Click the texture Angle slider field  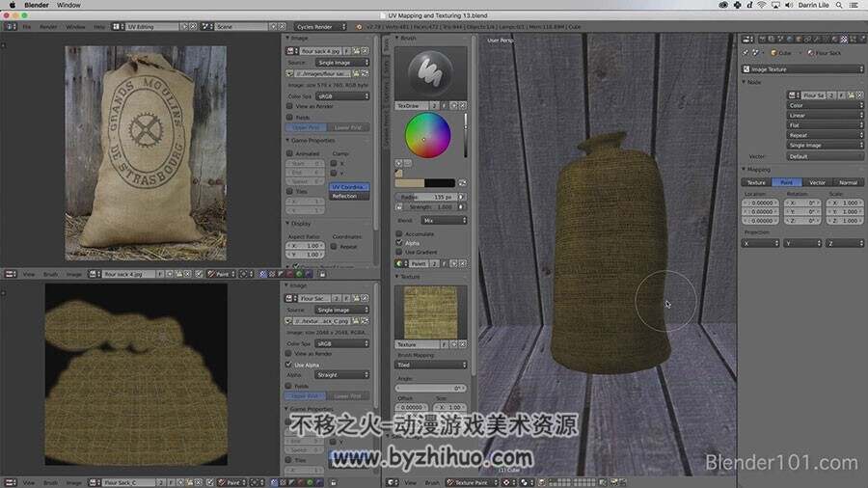click(x=431, y=388)
